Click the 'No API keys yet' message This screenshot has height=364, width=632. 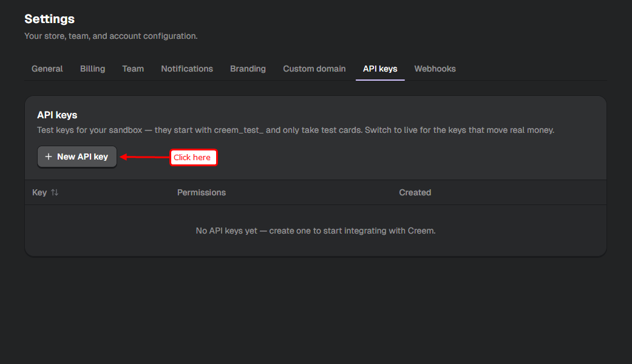[316, 231]
